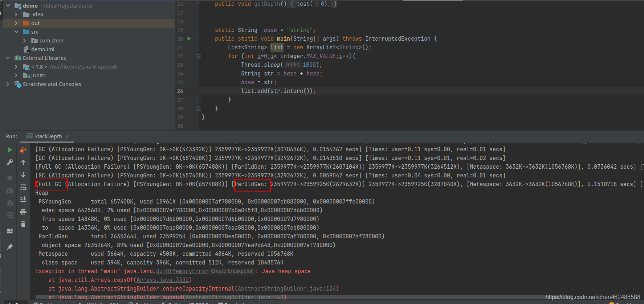Select the JUnit4 library entry
The width and height of the screenshot is (644, 304).
click(38, 75)
